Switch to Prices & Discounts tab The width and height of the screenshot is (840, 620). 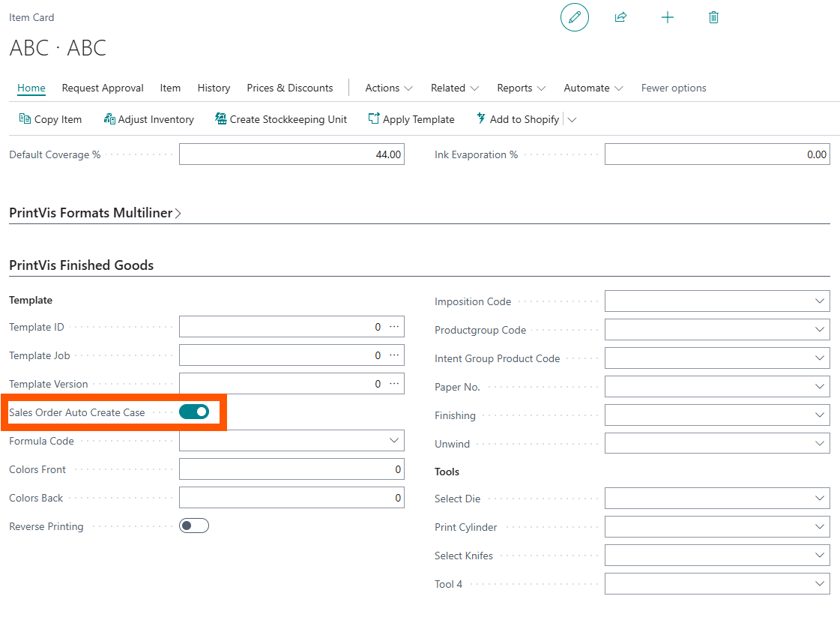tap(289, 88)
